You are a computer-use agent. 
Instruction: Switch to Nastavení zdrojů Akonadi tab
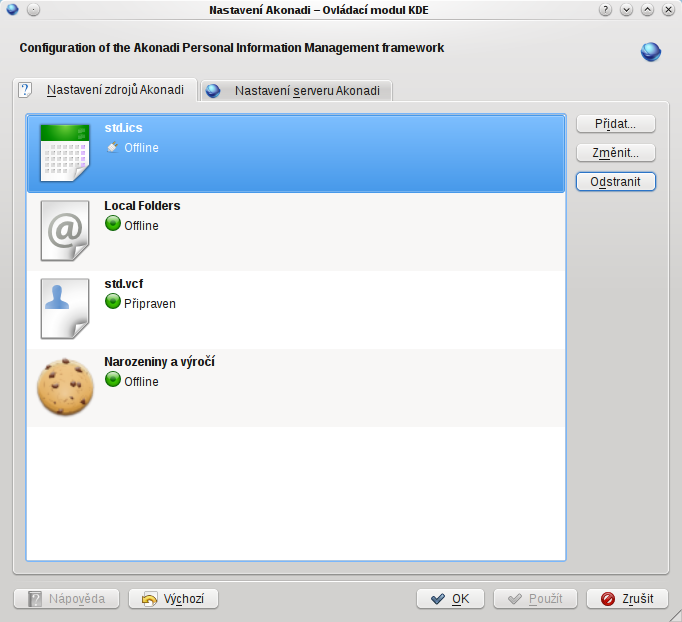coord(105,90)
